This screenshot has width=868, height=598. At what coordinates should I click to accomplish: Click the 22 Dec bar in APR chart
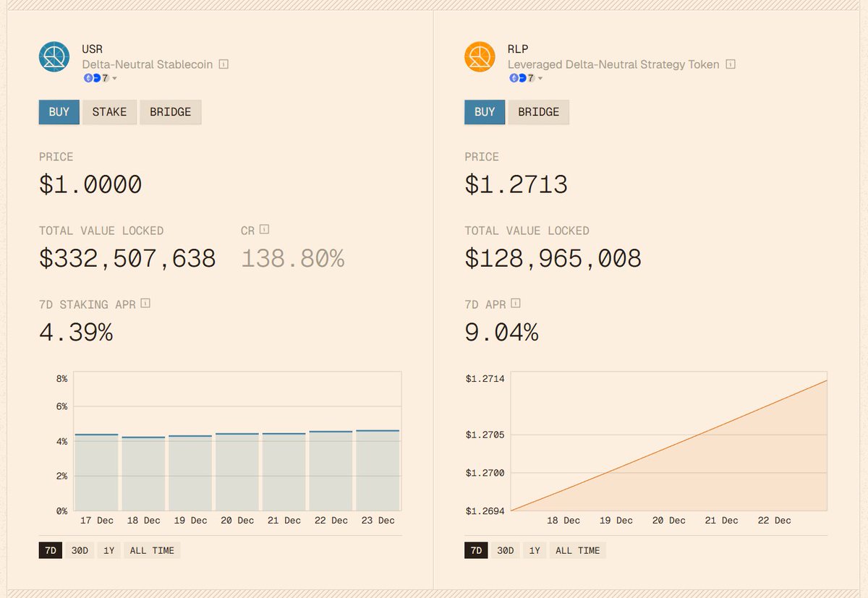pos(331,471)
